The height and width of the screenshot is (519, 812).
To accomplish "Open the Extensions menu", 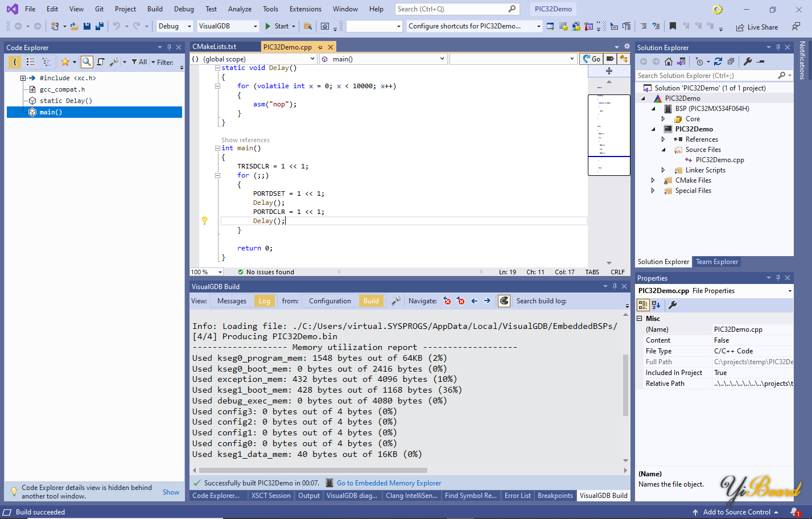I will coord(306,9).
